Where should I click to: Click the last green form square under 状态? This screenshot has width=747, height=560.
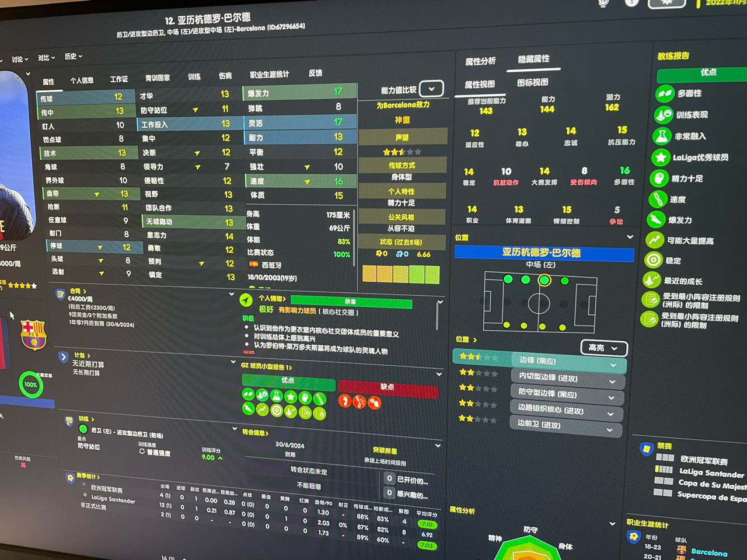(432, 274)
